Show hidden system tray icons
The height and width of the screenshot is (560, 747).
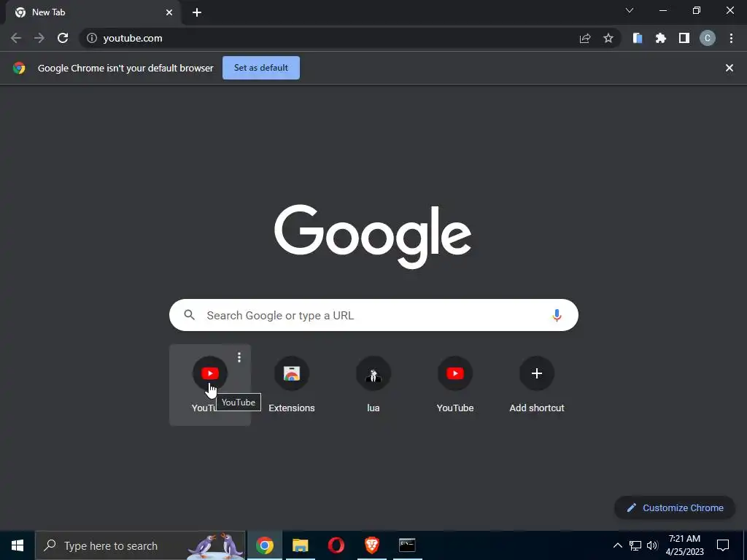click(x=617, y=545)
